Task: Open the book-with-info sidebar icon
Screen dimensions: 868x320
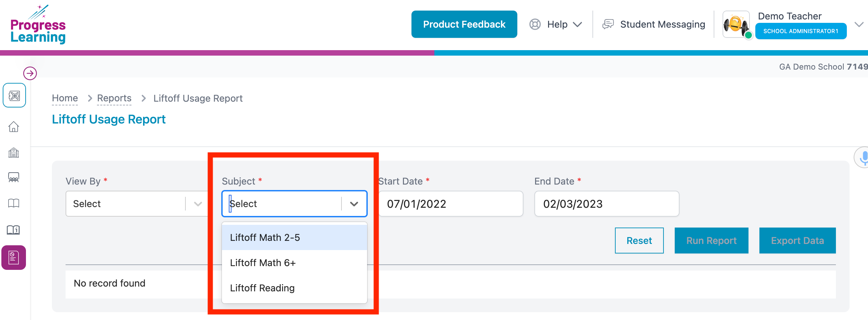Action: coord(14,230)
